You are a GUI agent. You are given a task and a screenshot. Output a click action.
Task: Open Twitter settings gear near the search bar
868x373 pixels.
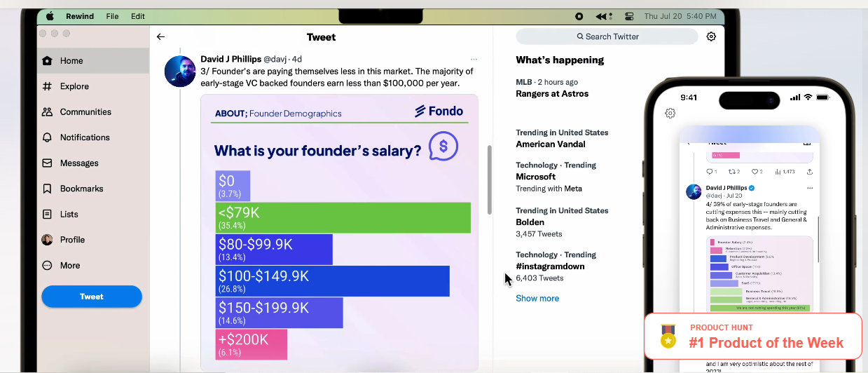pos(711,36)
